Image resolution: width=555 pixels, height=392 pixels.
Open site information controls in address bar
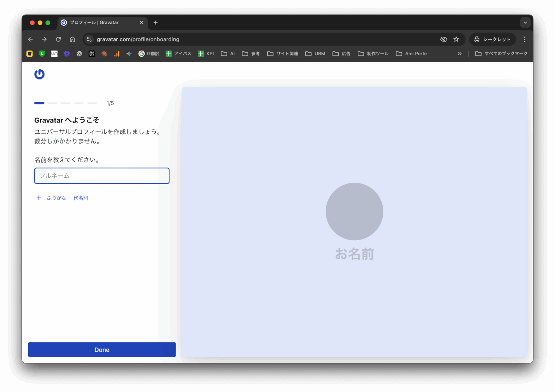(89, 39)
